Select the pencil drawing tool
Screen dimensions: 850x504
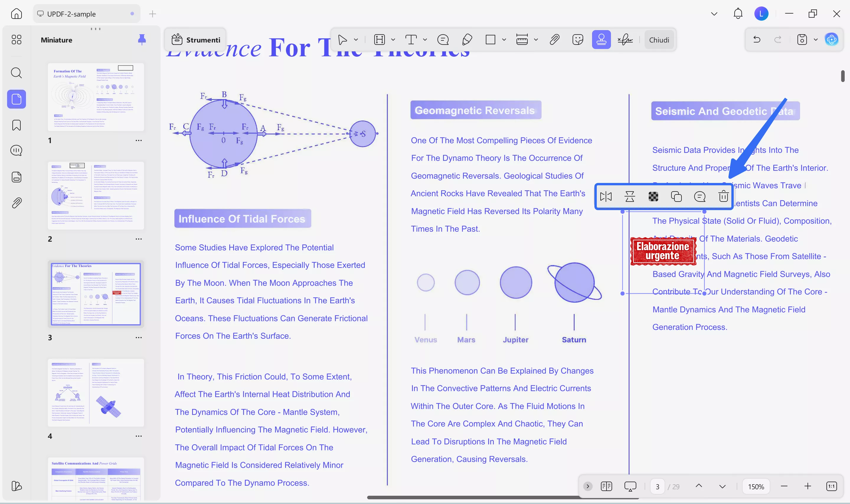pyautogui.click(x=467, y=40)
